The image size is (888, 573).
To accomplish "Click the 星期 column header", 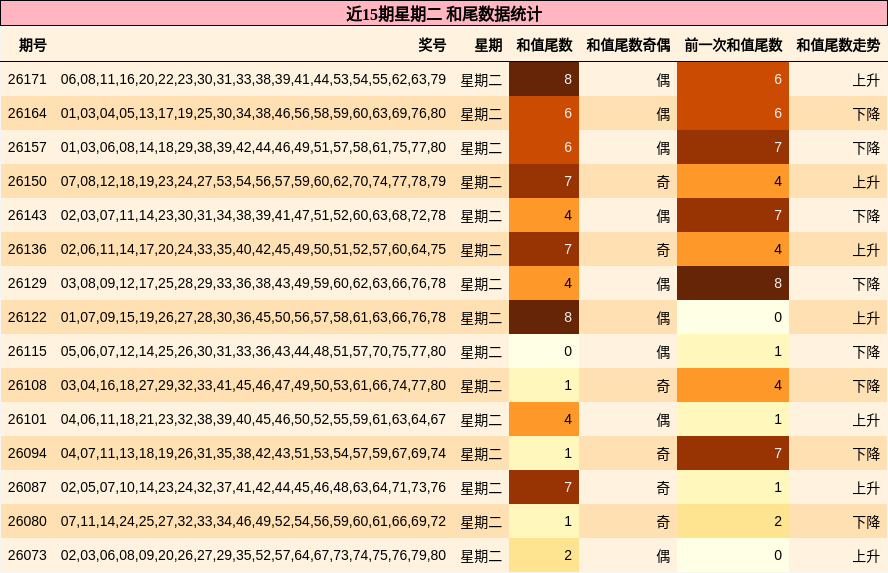I will 488,45.
